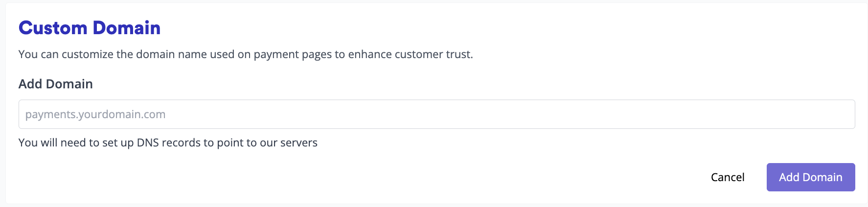Screen dimensions: 868x207
Task: Click the DNS records helper text
Action: tap(168, 143)
